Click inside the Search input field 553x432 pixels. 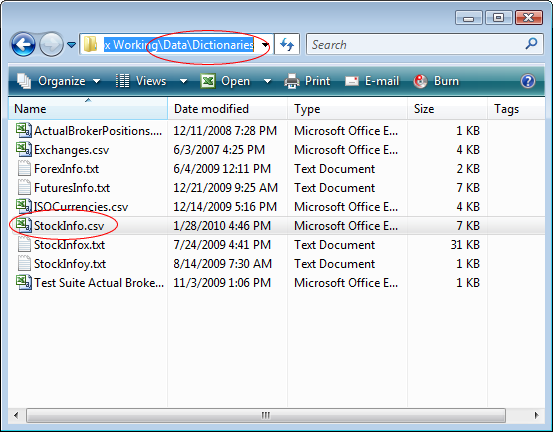tap(416, 44)
